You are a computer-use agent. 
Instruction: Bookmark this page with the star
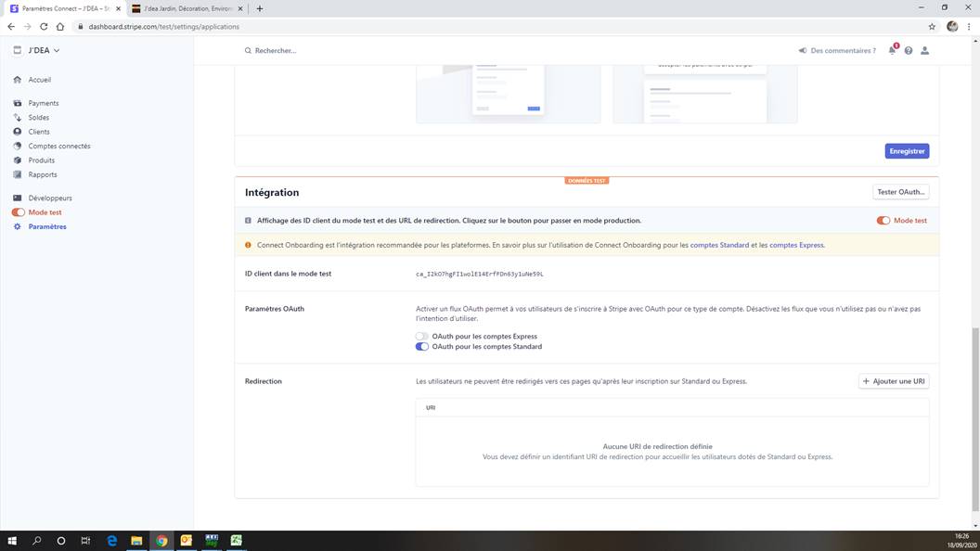click(932, 27)
